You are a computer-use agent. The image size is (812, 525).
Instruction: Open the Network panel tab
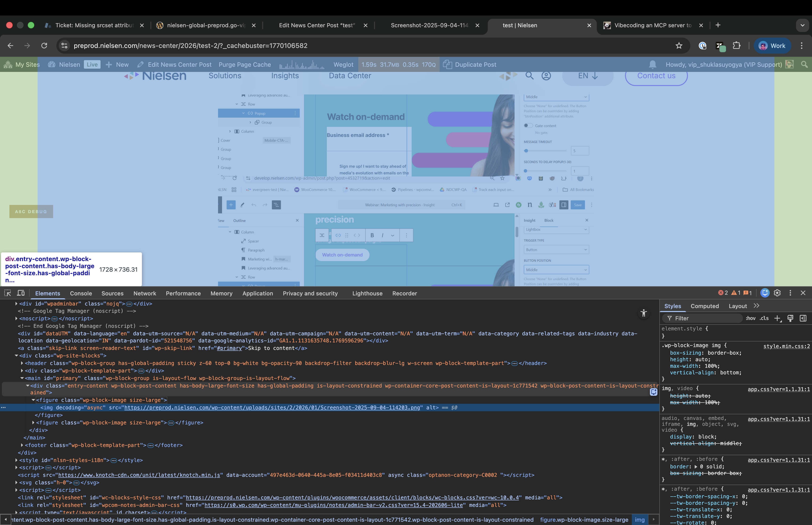coord(144,293)
